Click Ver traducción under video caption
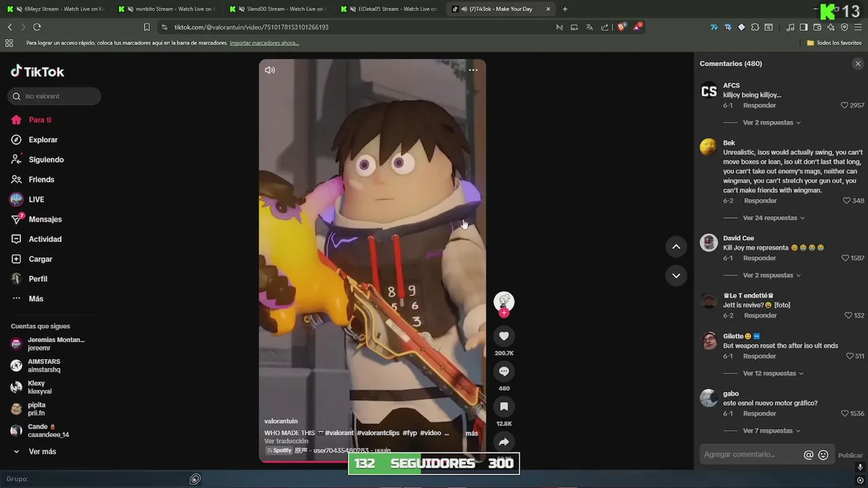The height and width of the screenshot is (488, 868). click(x=286, y=441)
